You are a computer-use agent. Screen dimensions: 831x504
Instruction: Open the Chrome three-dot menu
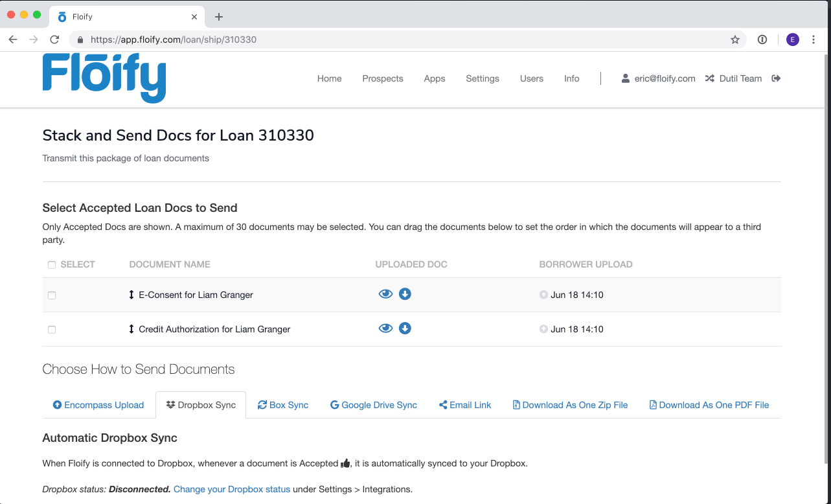[814, 40]
